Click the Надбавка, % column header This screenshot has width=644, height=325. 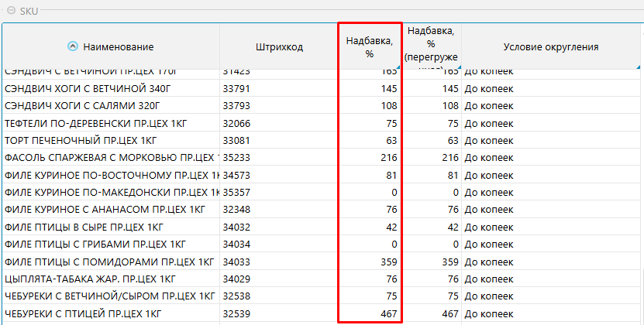coord(369,47)
